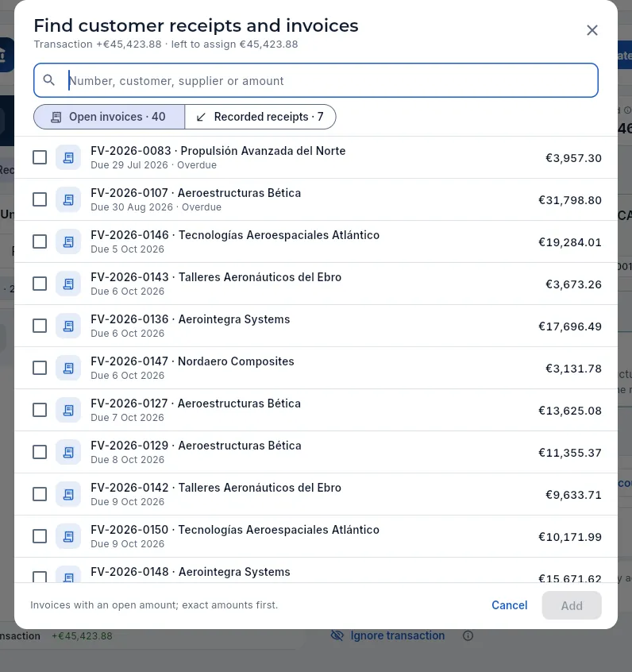Click the Add button

coord(572,605)
